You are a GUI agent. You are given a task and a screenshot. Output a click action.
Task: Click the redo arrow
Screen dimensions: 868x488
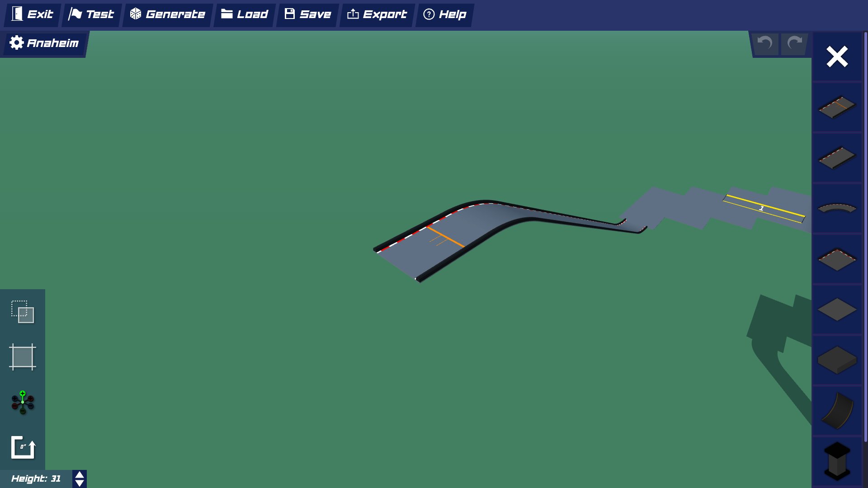(794, 43)
